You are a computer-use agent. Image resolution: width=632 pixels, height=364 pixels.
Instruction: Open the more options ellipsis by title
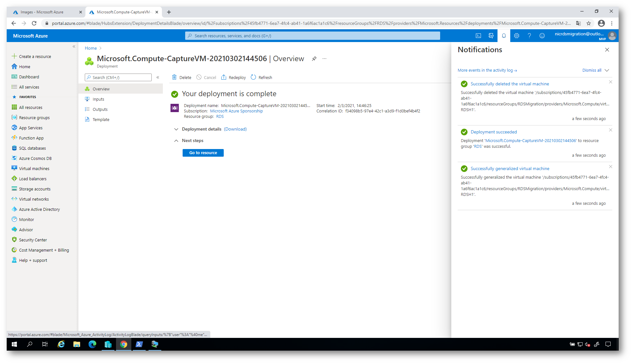pos(324,59)
